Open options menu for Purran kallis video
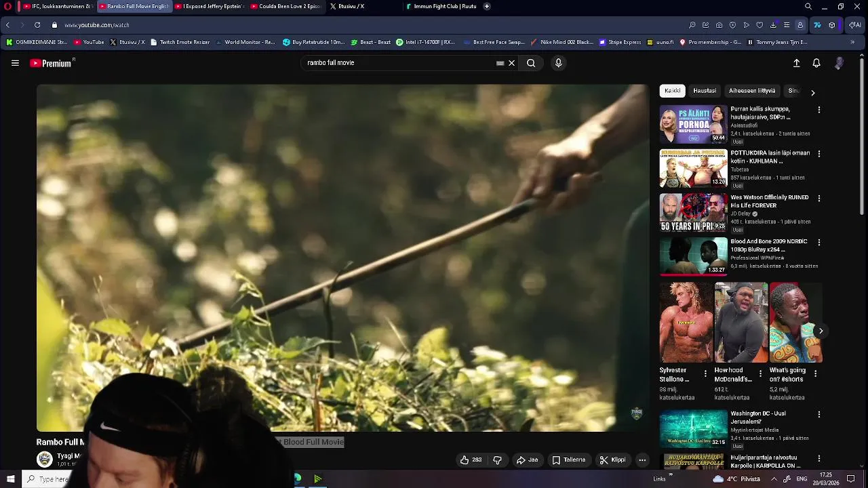 [818, 110]
